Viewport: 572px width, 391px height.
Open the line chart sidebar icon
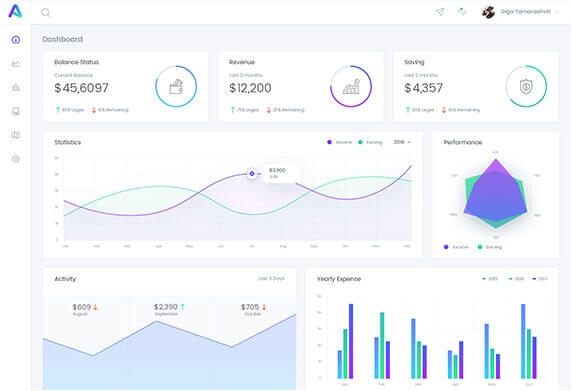(16, 63)
